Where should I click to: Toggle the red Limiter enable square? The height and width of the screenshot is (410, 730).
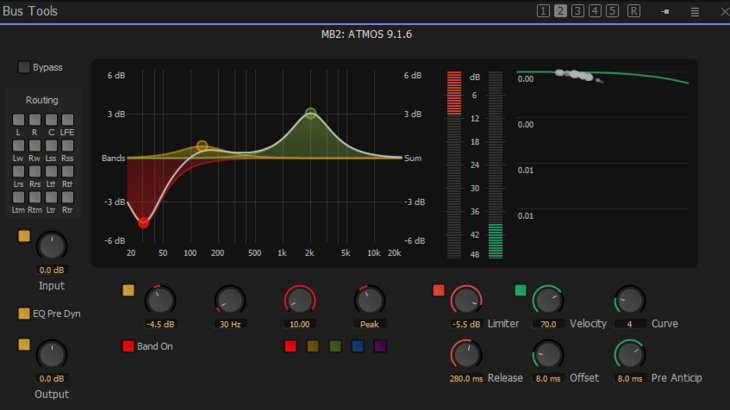[x=438, y=291]
